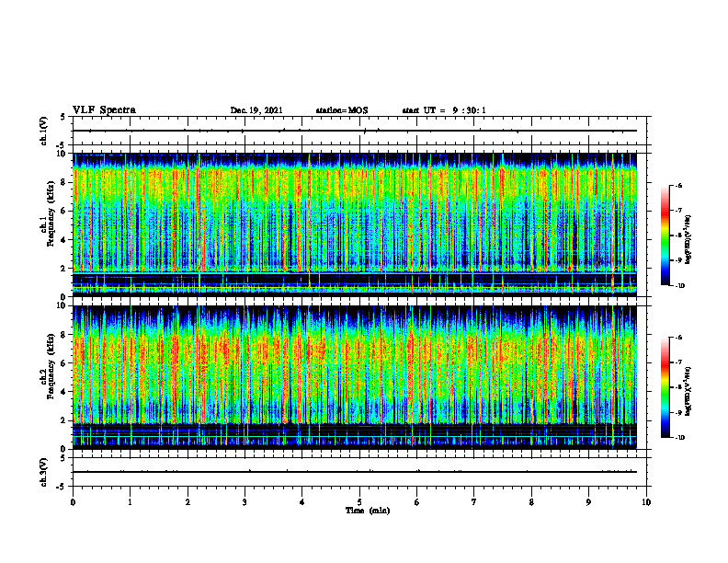Click the "Time (min)" x-axis label
Screen dimensions: 728x563
[368, 511]
